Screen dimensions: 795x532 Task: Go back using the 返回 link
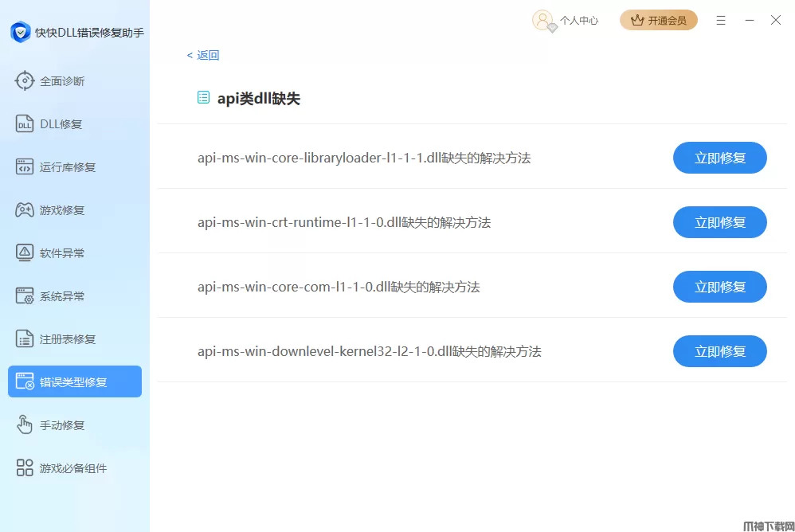click(203, 55)
